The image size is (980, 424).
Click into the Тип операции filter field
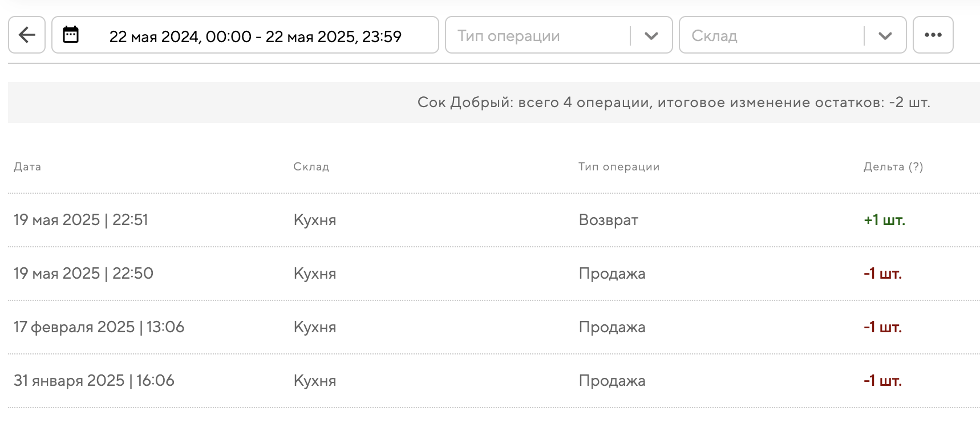(x=536, y=36)
